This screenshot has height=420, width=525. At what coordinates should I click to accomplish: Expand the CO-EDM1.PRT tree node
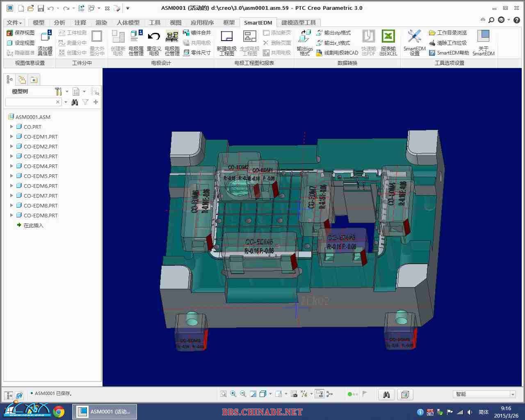pyautogui.click(x=11, y=137)
